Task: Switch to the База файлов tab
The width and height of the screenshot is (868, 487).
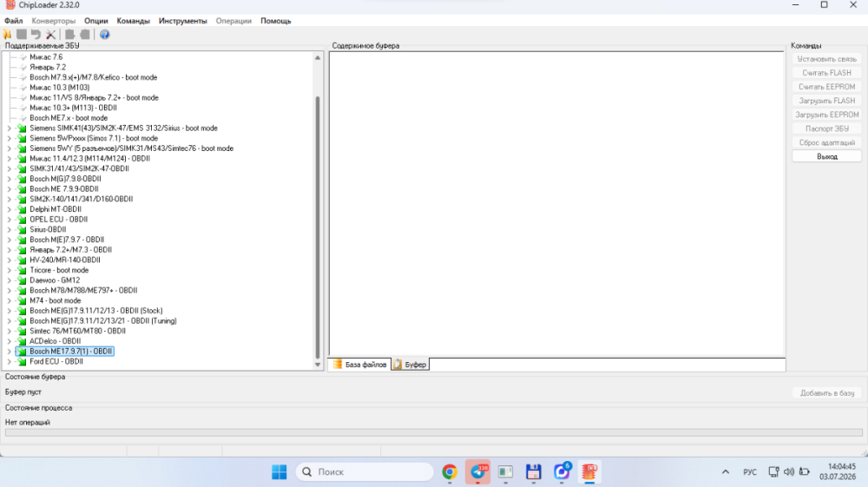Action: [x=360, y=364]
